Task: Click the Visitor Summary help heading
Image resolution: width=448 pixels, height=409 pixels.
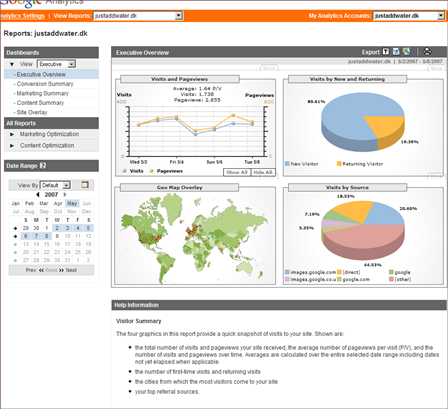Action: coord(139,321)
